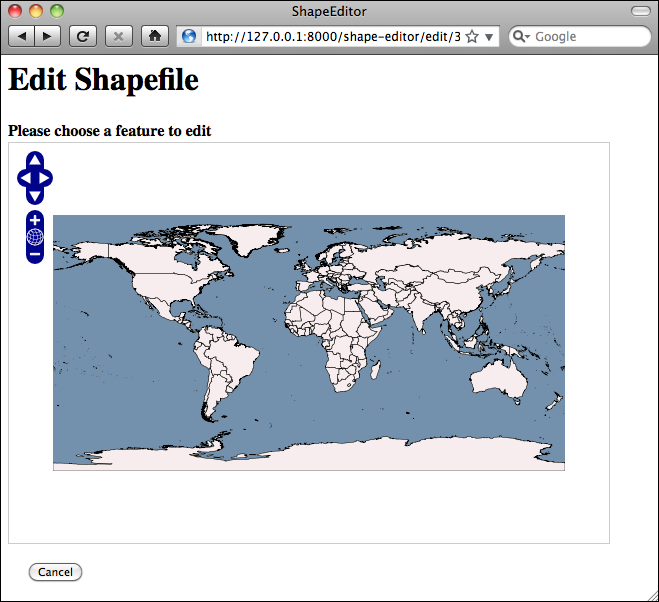Open the browser home page
The width and height of the screenshot is (659, 602).
click(155, 37)
